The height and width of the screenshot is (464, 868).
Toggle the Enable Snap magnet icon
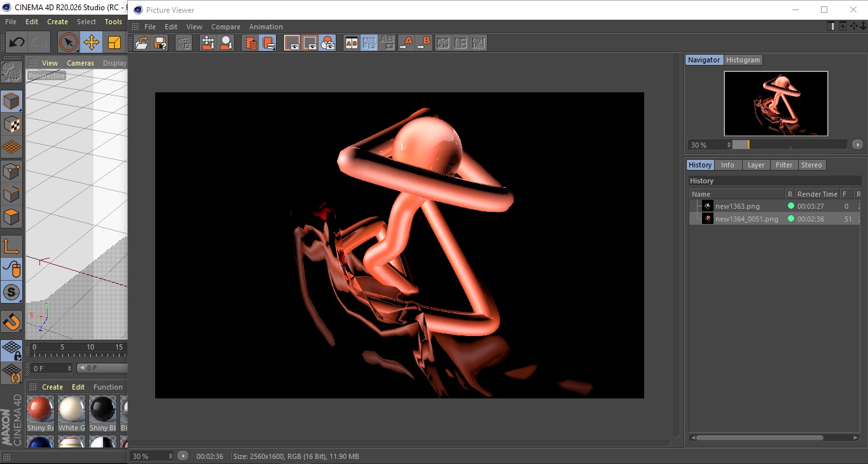[x=11, y=321]
